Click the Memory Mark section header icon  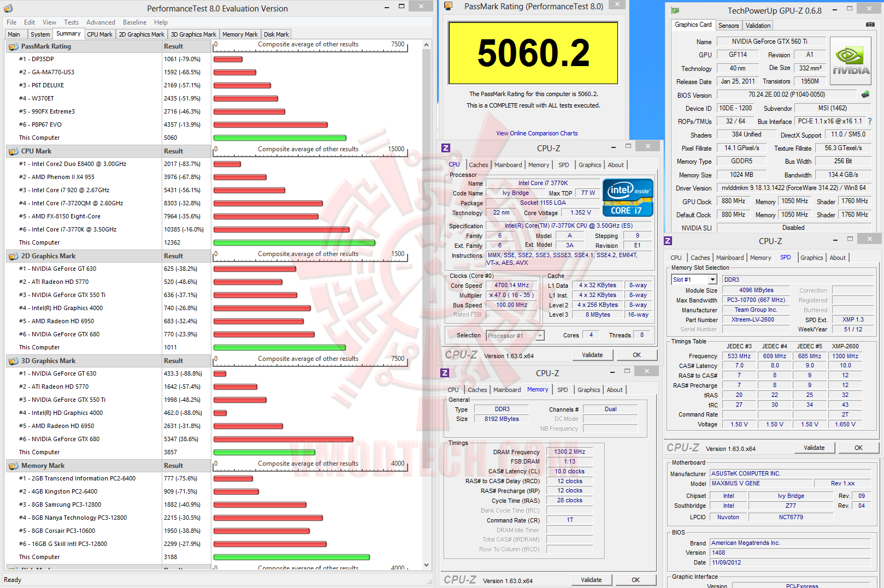(13, 466)
